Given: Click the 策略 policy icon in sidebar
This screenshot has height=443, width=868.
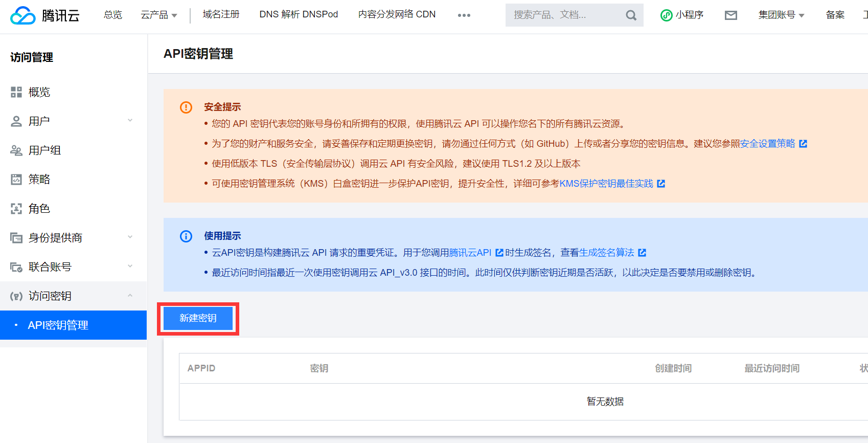Looking at the screenshot, I should [x=16, y=180].
